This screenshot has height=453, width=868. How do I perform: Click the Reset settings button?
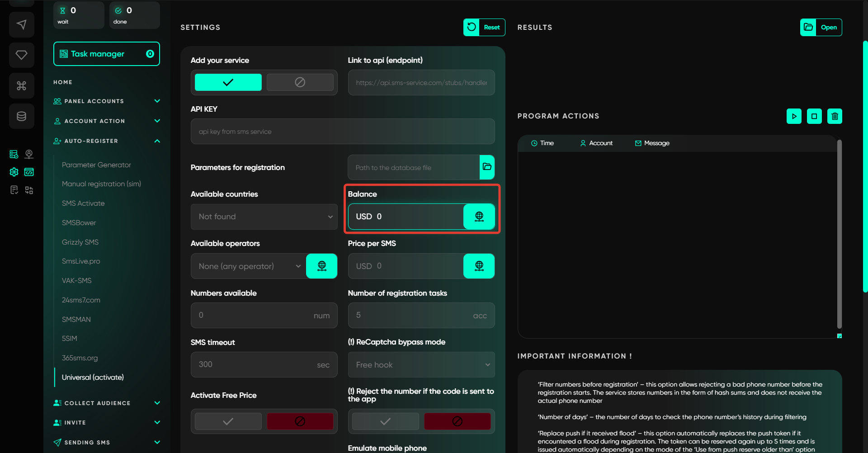484,27
